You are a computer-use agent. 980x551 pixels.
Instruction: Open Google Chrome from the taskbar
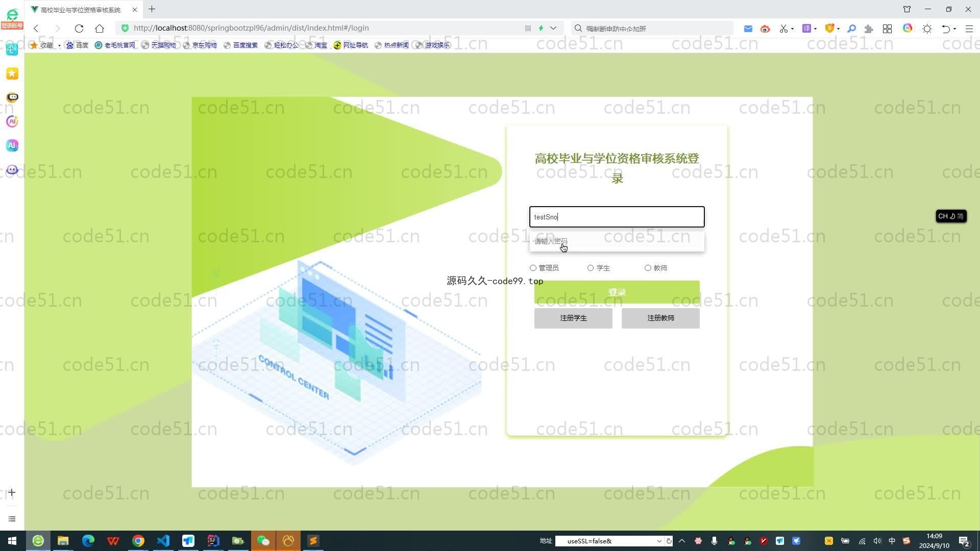pos(138,541)
